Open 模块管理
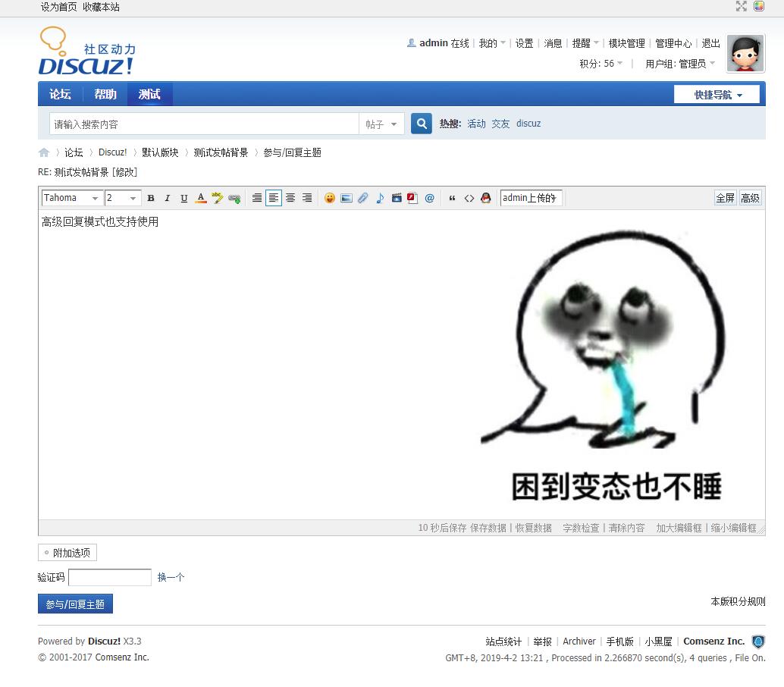The width and height of the screenshot is (784, 687). coord(626,43)
